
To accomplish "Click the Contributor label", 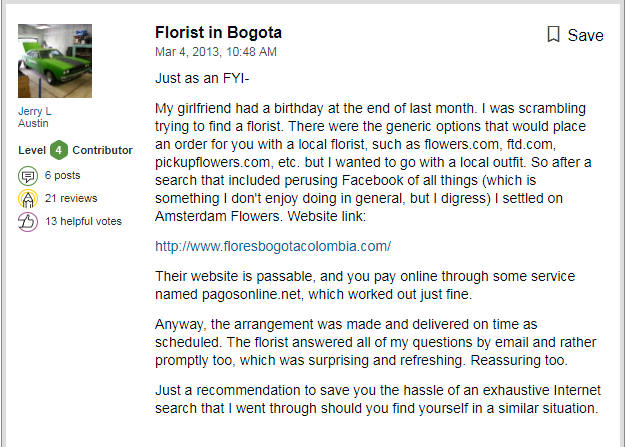I will click(x=103, y=150).
